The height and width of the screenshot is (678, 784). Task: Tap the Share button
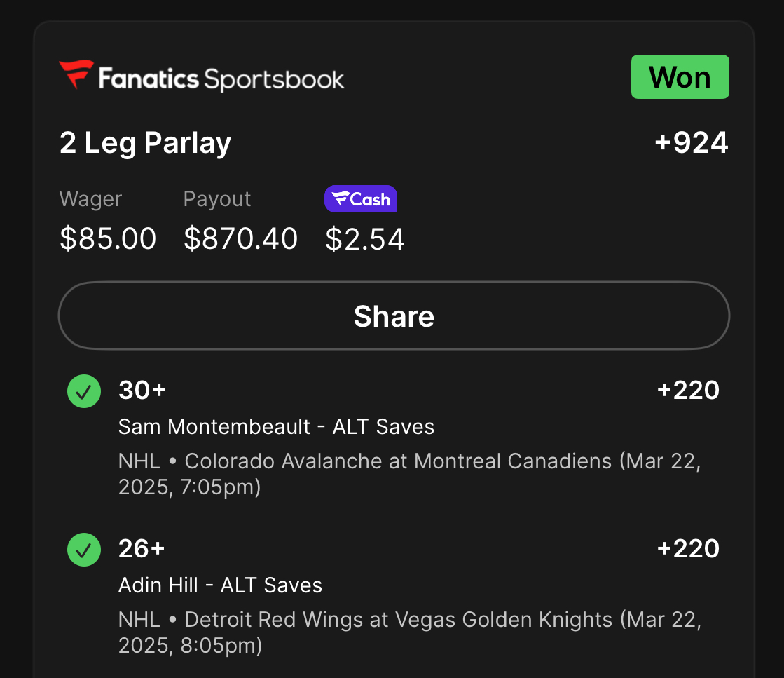(394, 316)
